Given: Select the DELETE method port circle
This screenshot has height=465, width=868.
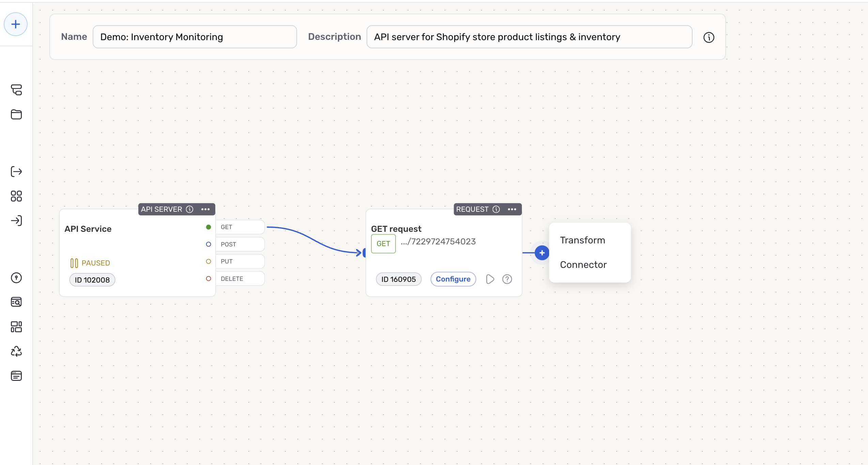Looking at the screenshot, I should click(x=208, y=279).
